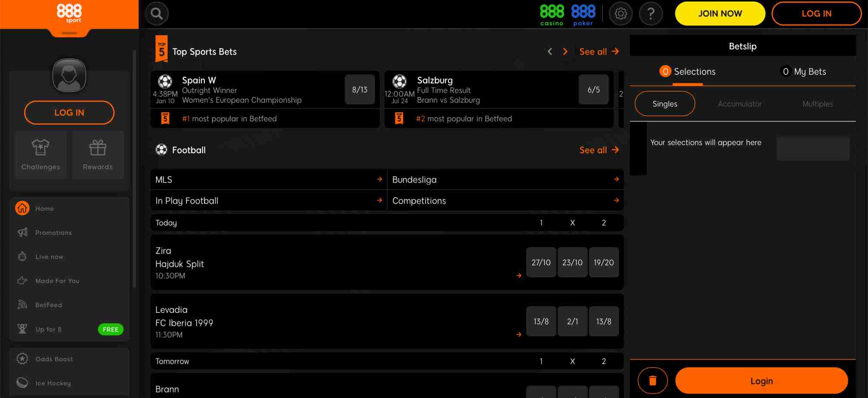Expand the Bundesliga league link

(x=506, y=179)
